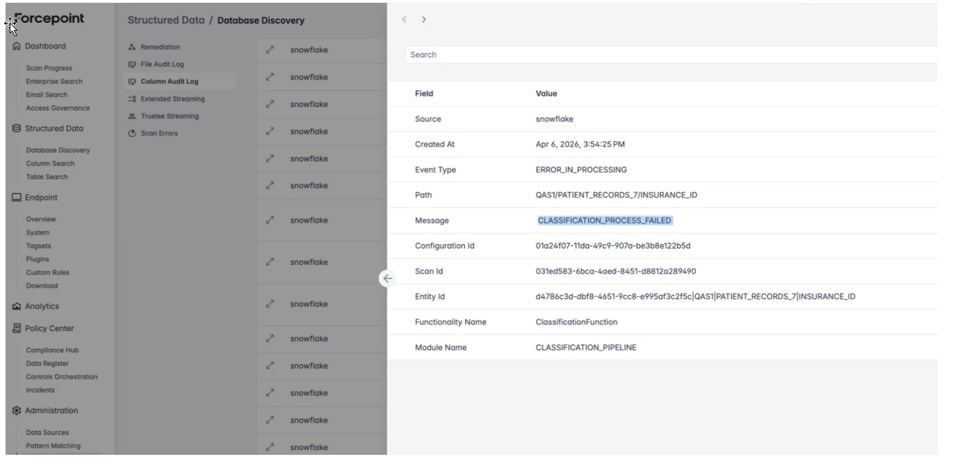The height and width of the screenshot is (459, 980).
Task: Click the Administration gear icon
Action: click(x=17, y=411)
